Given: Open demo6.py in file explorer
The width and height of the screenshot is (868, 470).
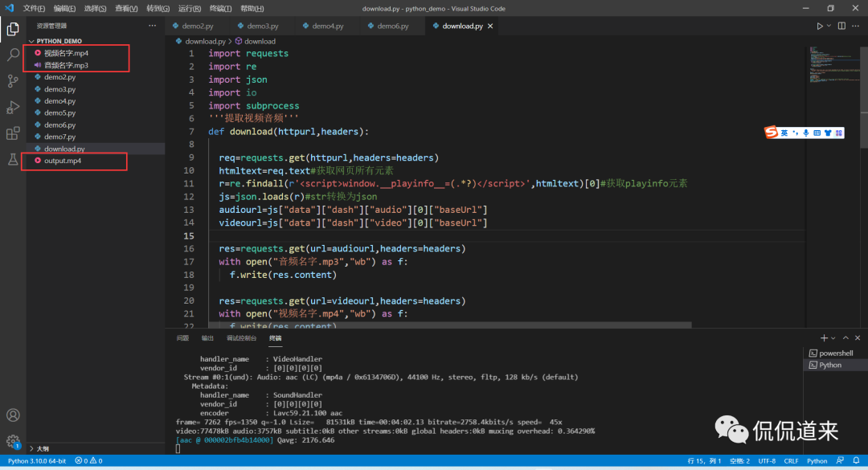Looking at the screenshot, I should click(x=59, y=125).
